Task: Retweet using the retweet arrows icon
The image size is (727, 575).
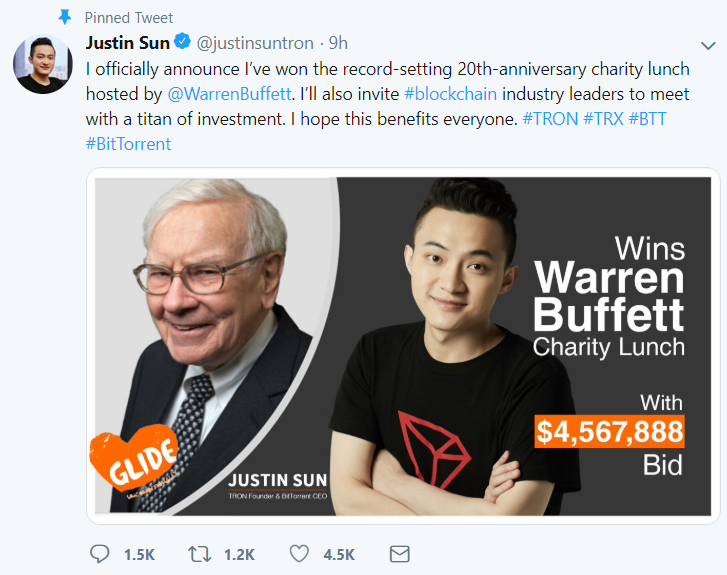Action: (x=199, y=554)
